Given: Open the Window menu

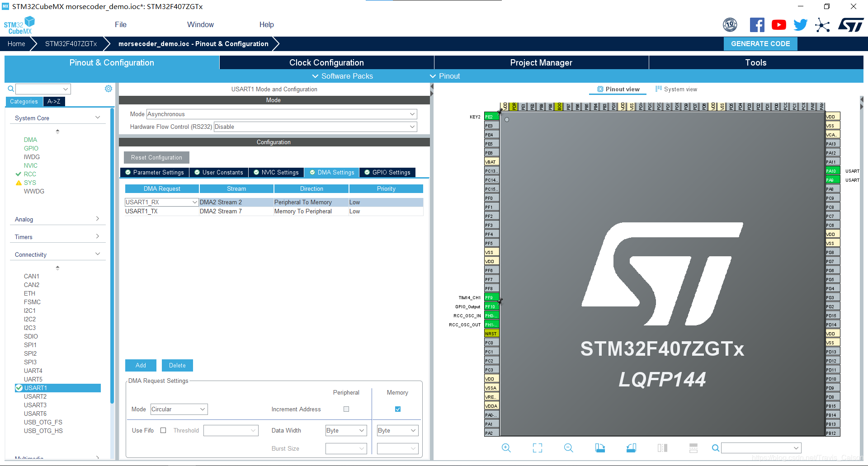Looking at the screenshot, I should coord(200,25).
